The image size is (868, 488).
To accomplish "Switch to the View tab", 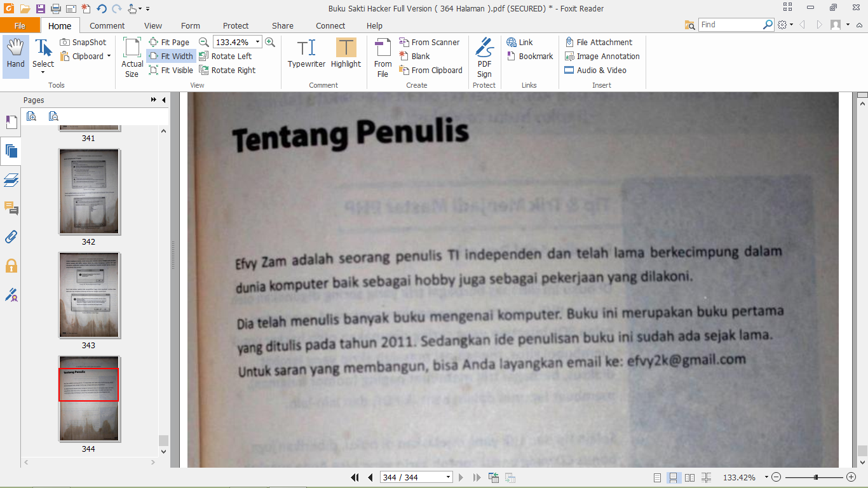I will click(x=153, y=25).
